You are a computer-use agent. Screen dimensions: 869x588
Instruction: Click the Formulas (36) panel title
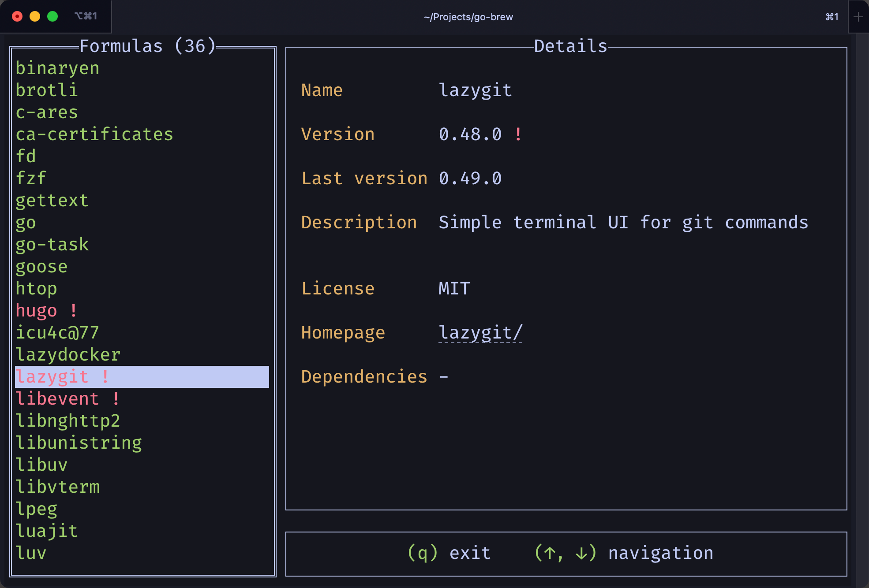pos(148,46)
